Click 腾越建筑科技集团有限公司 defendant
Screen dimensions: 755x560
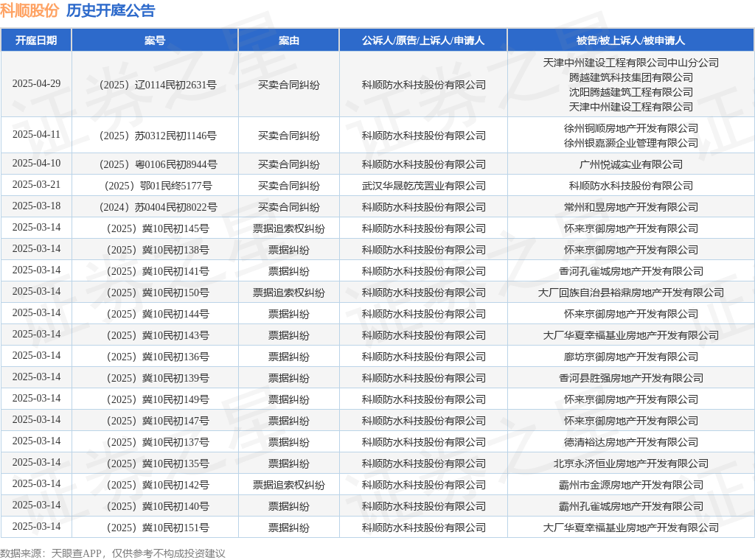[631, 77]
